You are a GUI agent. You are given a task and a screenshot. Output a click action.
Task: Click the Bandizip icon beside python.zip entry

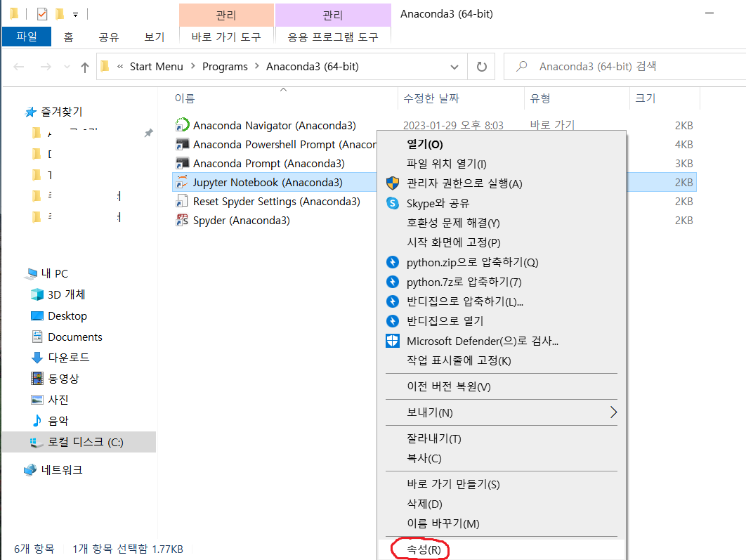(x=393, y=262)
